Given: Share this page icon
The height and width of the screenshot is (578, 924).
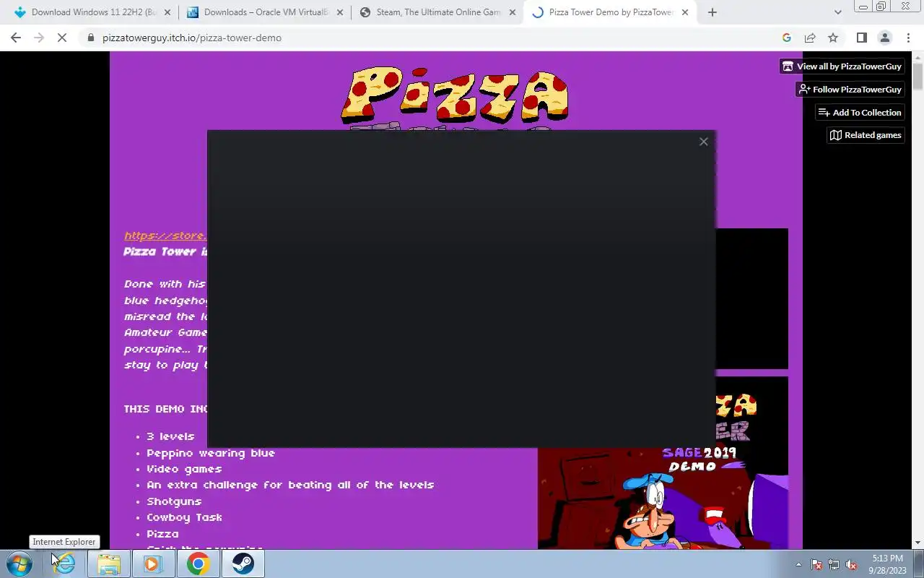Looking at the screenshot, I should click(x=810, y=38).
